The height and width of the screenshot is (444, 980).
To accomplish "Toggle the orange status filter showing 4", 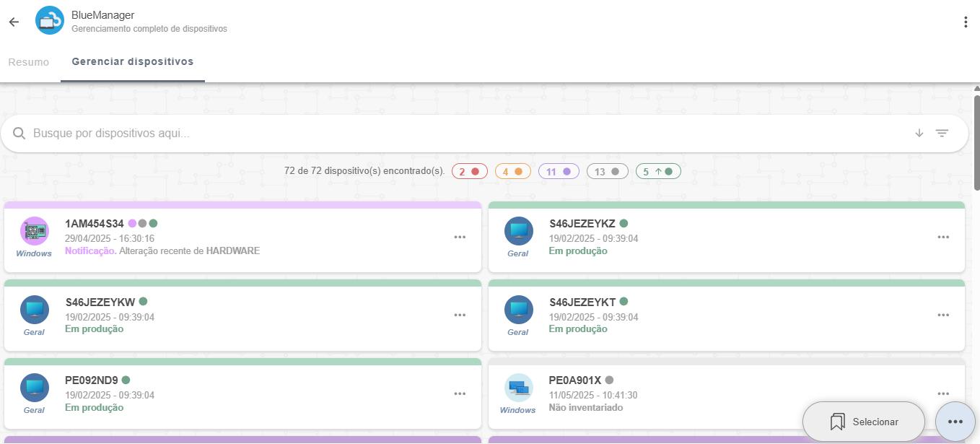I will click(512, 172).
